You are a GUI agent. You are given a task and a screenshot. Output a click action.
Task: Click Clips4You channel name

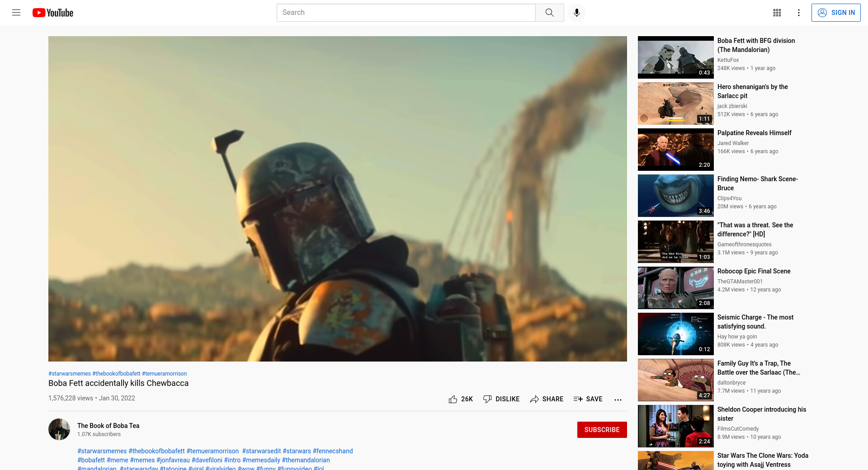pos(730,198)
